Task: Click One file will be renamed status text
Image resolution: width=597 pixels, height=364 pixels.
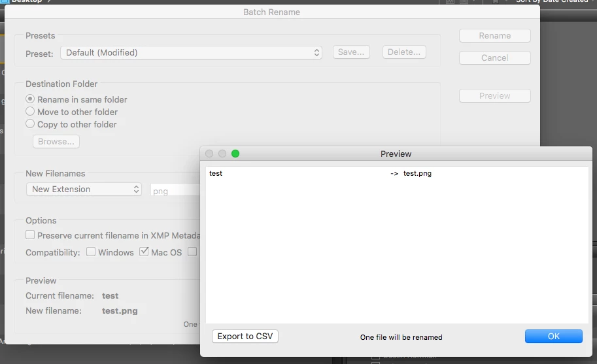Action: [x=401, y=337]
